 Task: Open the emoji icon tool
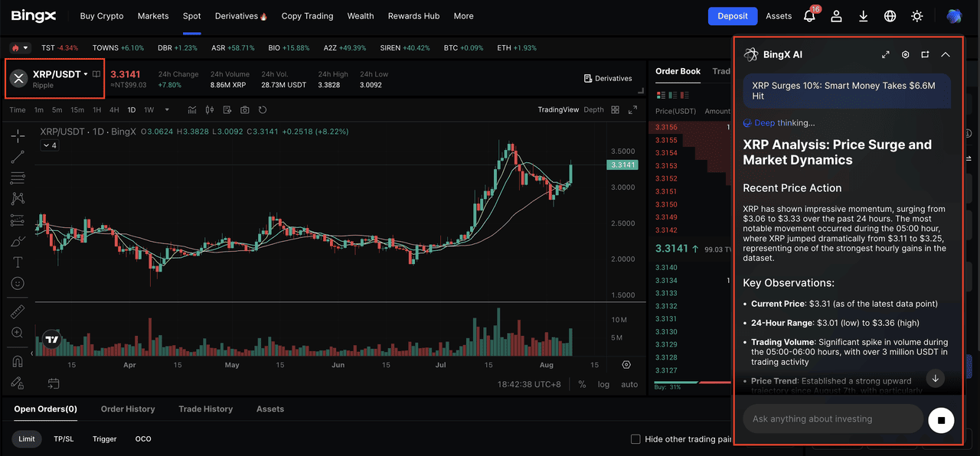coord(18,283)
